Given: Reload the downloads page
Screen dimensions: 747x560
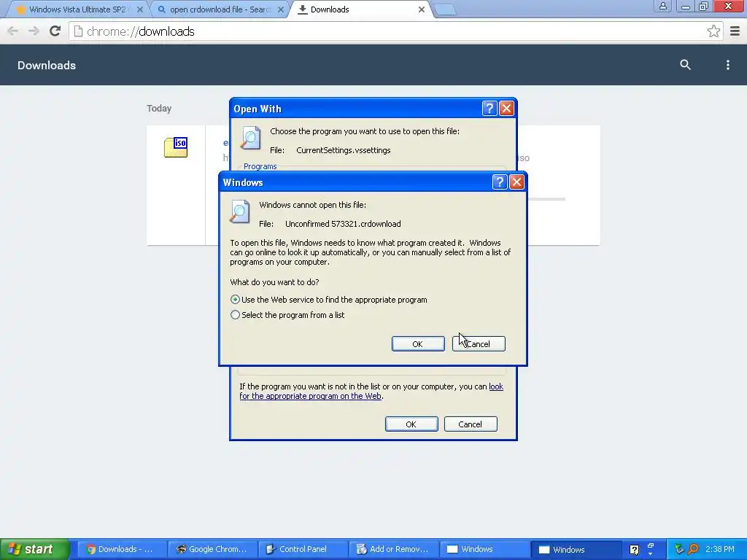Looking at the screenshot, I should (55, 31).
